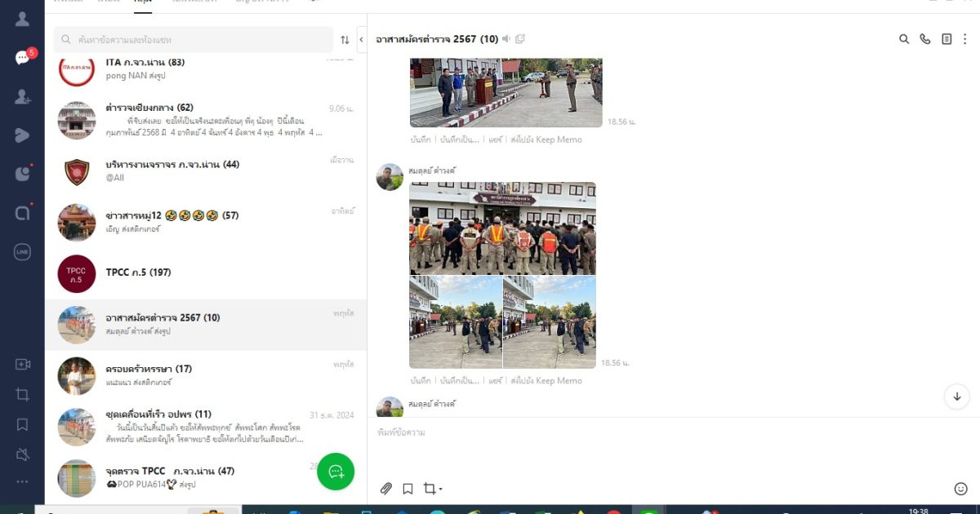Open the chat list sort order menu
Viewport: 980px width, 514px height.
tap(345, 39)
